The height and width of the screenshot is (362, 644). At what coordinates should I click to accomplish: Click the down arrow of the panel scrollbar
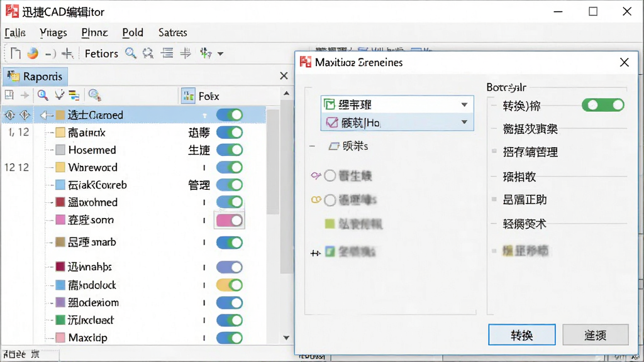pos(286,337)
